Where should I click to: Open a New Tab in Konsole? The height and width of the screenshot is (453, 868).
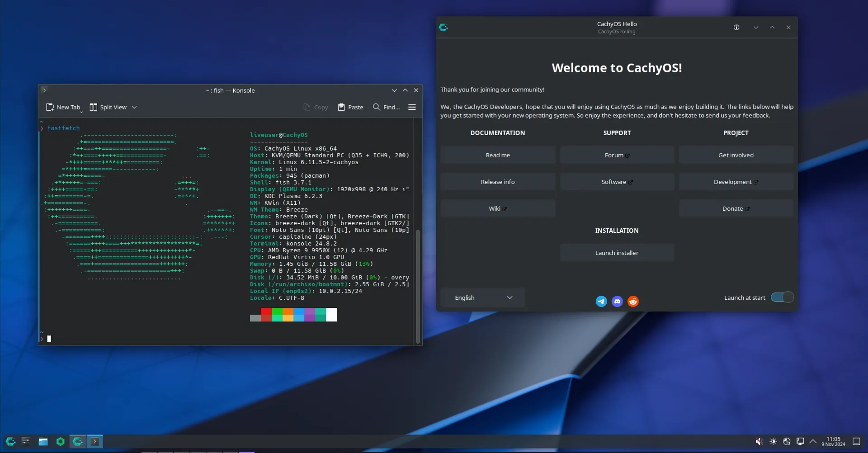63,107
